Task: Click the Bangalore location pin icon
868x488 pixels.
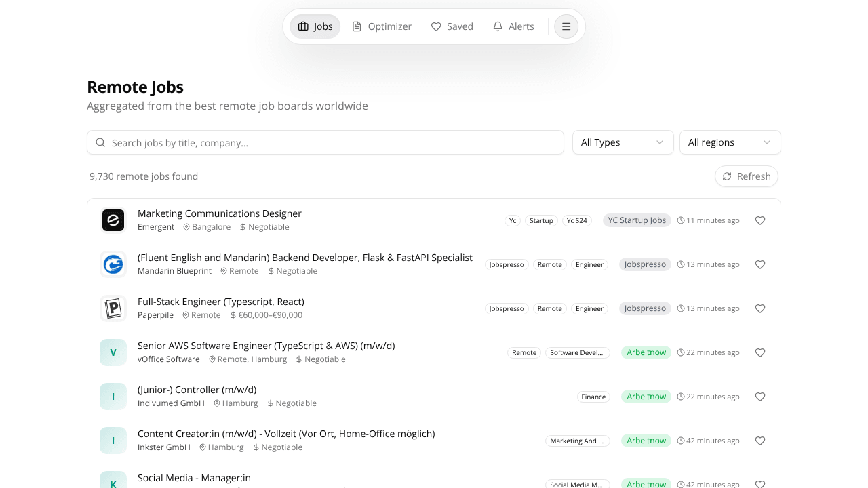Action: (186, 227)
